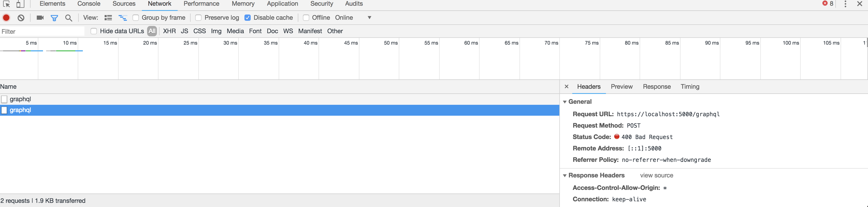
Task: Go to the Performance tab
Action: (x=201, y=4)
